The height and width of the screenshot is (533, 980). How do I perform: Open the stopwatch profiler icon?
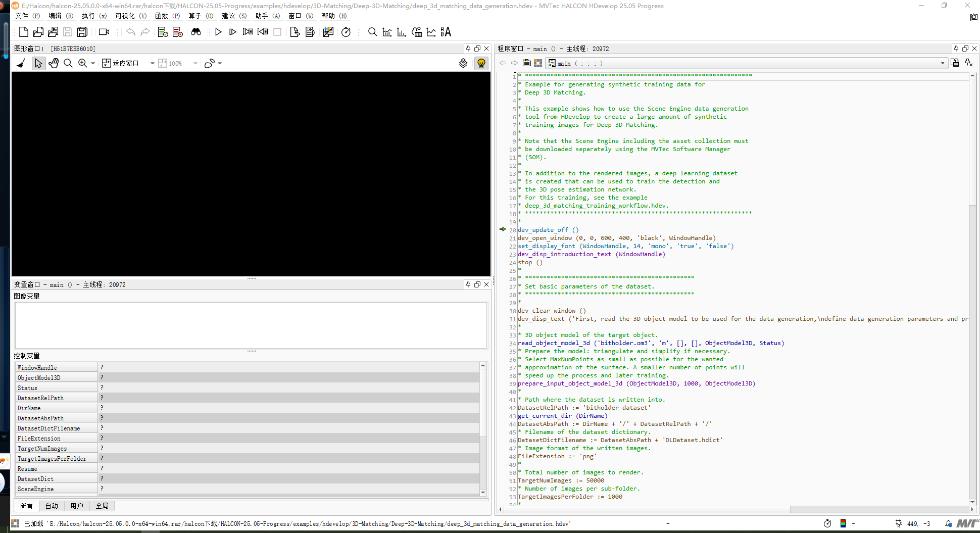[346, 32]
